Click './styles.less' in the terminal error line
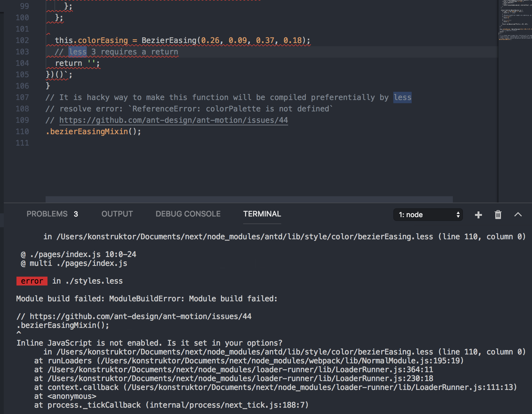The width and height of the screenshot is (532, 414). (94, 281)
